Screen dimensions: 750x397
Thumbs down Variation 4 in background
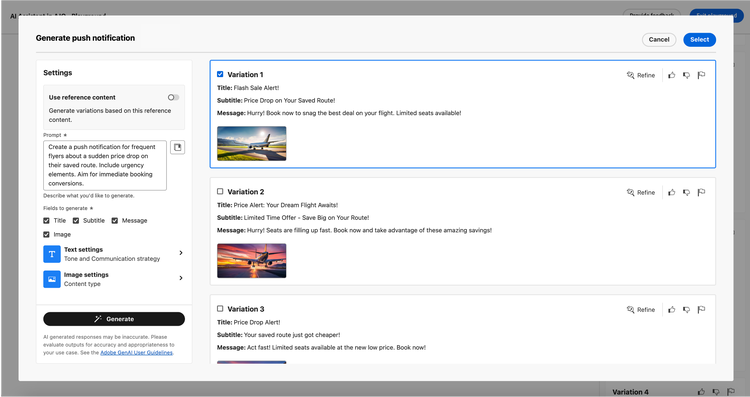pyautogui.click(x=716, y=392)
